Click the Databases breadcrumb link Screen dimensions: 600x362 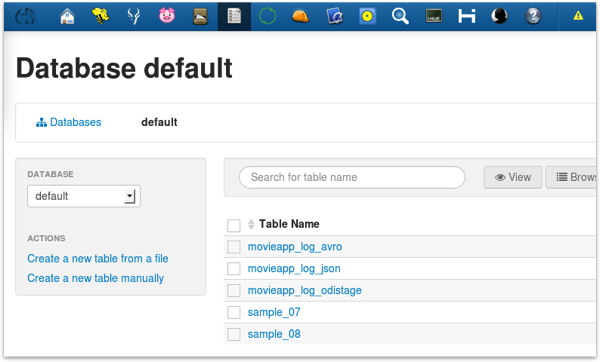(75, 122)
